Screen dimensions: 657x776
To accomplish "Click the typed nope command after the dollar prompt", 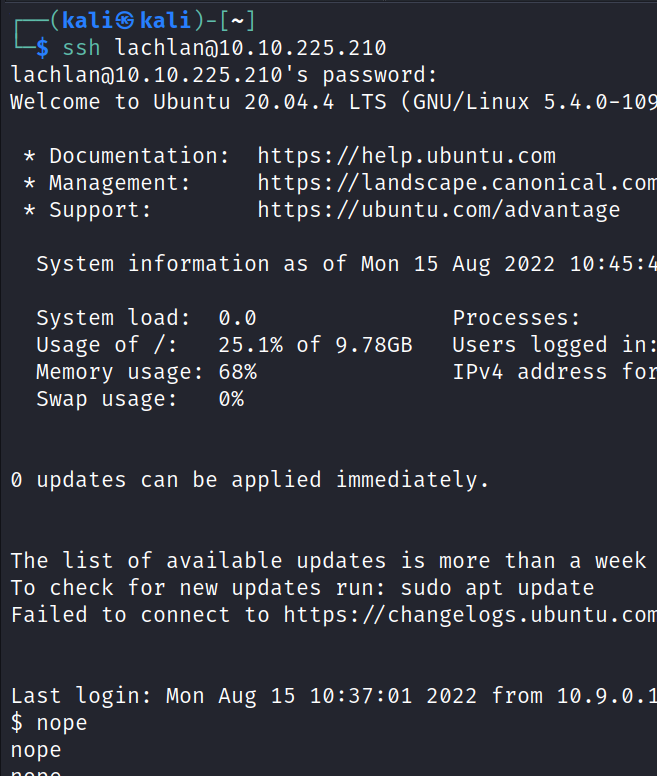I will (62, 722).
